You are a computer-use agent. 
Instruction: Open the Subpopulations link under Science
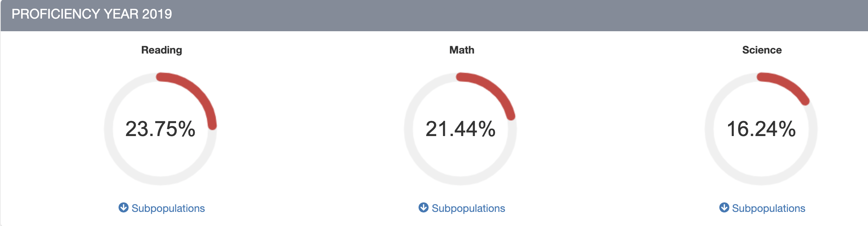768,208
